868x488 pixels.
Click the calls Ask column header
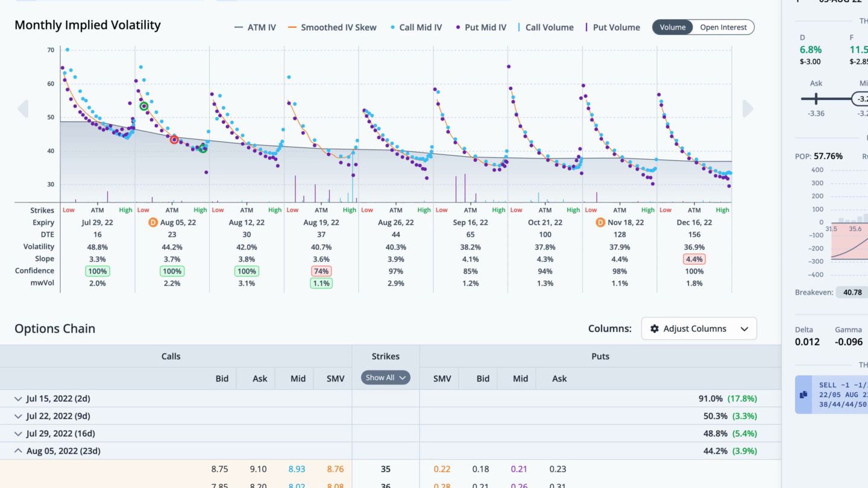(x=260, y=378)
